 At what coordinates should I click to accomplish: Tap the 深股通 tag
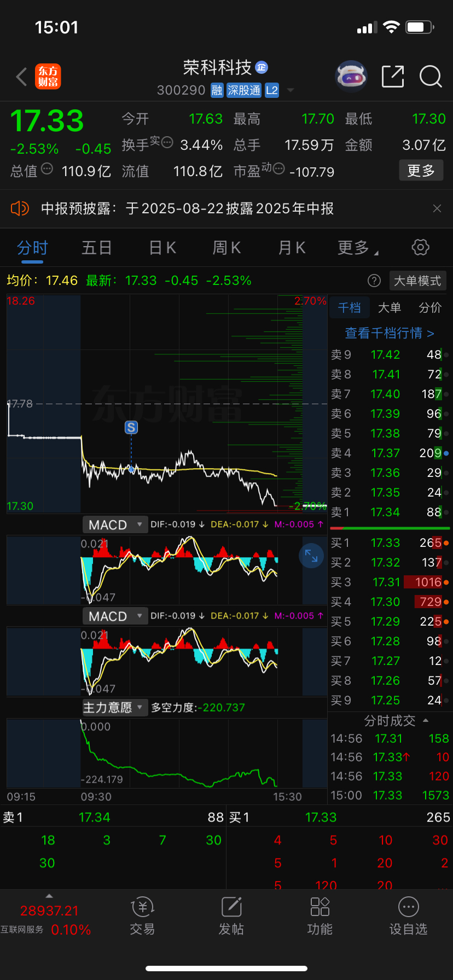click(244, 90)
